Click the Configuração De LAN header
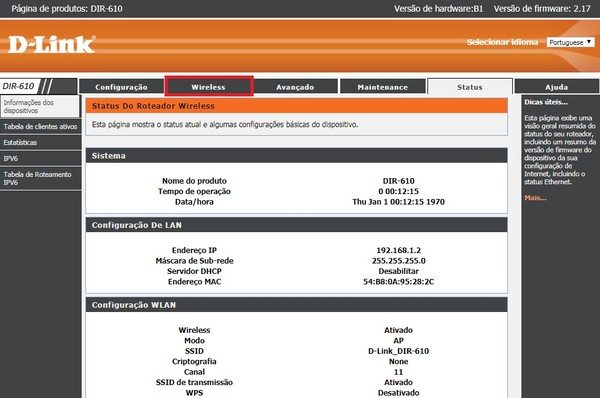The image size is (600, 398). click(x=297, y=225)
